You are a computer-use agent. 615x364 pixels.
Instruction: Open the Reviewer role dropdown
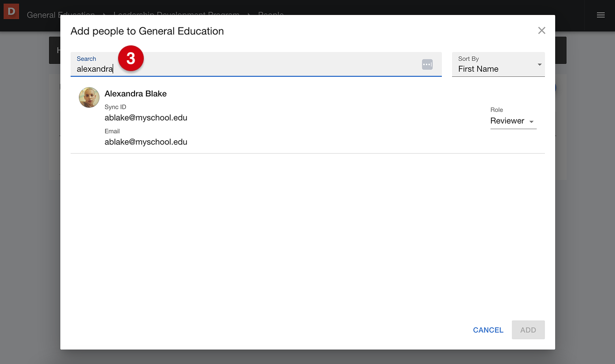(x=513, y=121)
